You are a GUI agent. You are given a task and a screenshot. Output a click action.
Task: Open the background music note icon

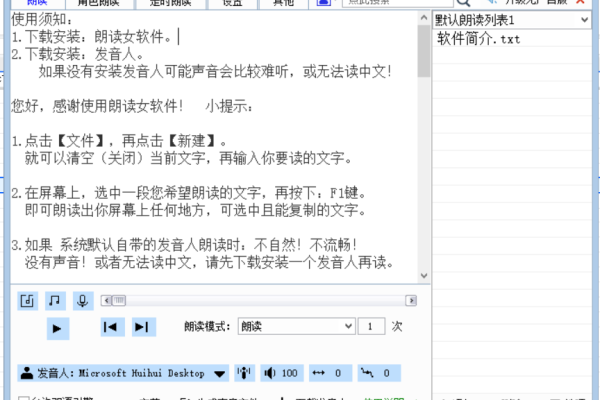coord(55,301)
